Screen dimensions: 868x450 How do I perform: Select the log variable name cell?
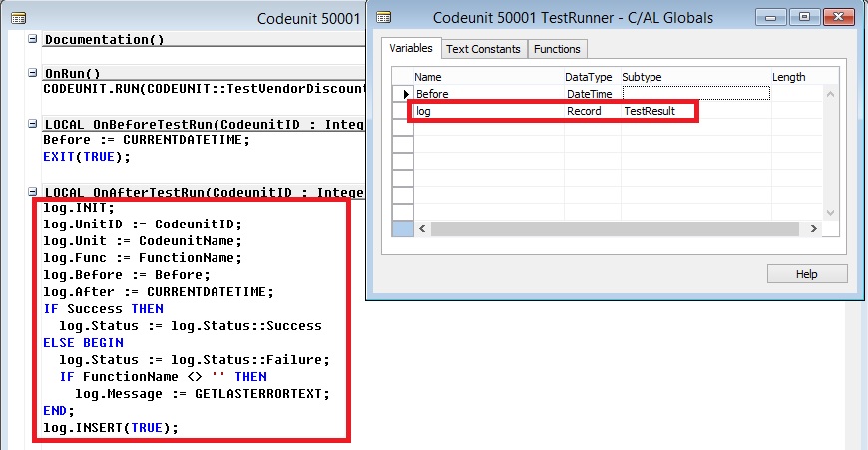pos(487,111)
